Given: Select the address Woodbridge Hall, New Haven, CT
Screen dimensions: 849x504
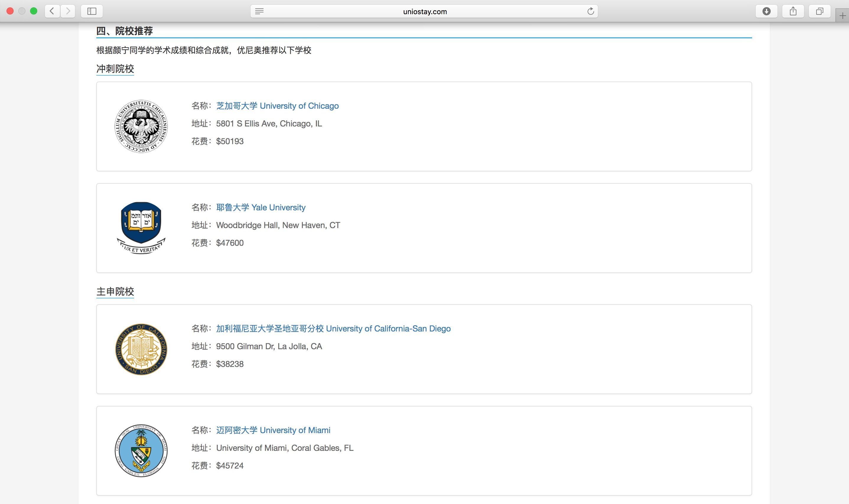Looking at the screenshot, I should point(278,225).
